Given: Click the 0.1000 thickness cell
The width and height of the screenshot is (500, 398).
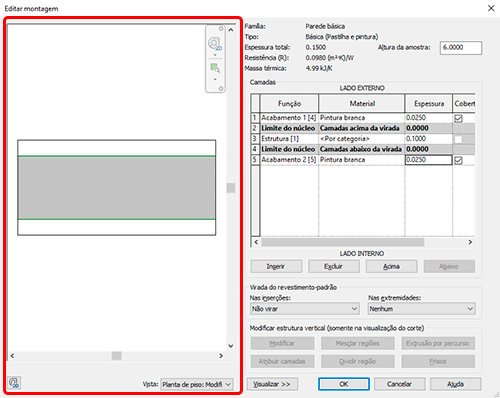Looking at the screenshot, I should pos(429,139).
